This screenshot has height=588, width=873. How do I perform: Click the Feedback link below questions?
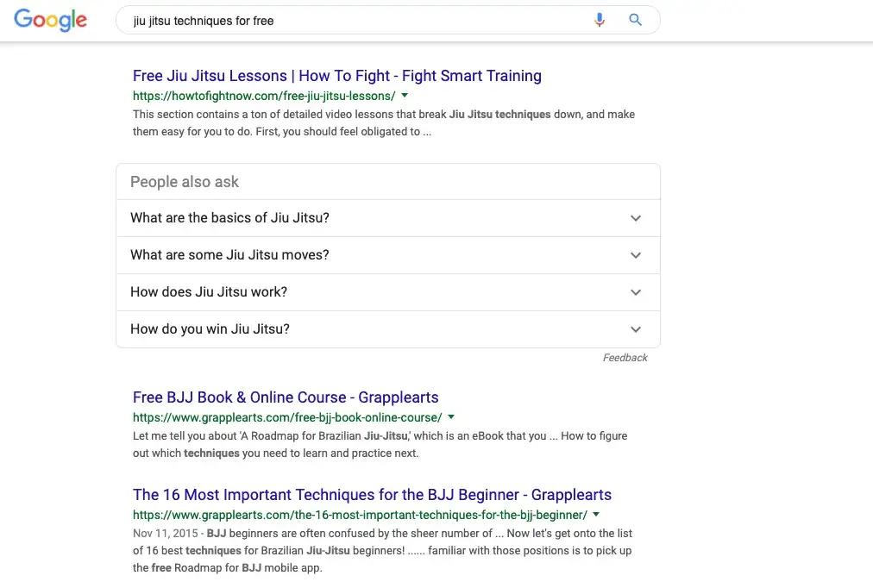[x=625, y=358]
